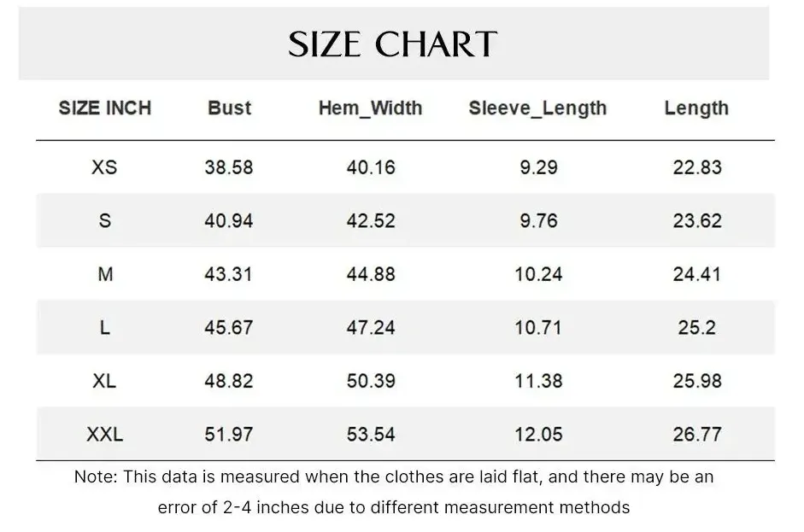Click the L sleeve length value 10.71
804x532 pixels.
coord(538,328)
